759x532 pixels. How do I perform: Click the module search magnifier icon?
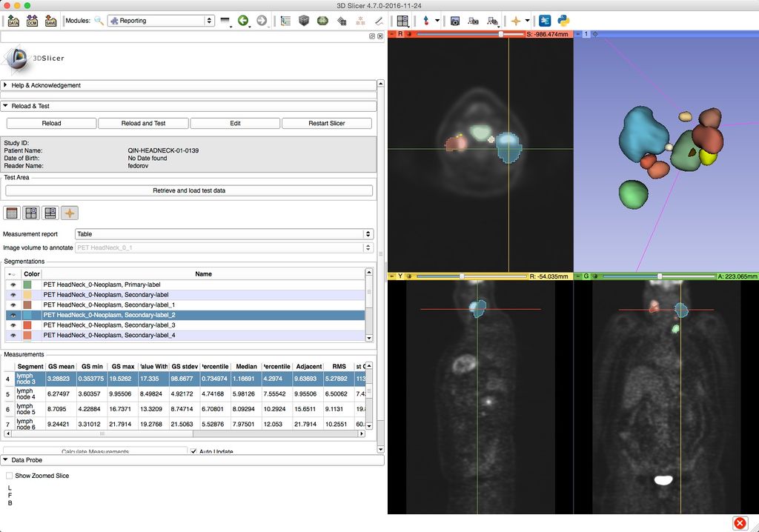pos(99,21)
